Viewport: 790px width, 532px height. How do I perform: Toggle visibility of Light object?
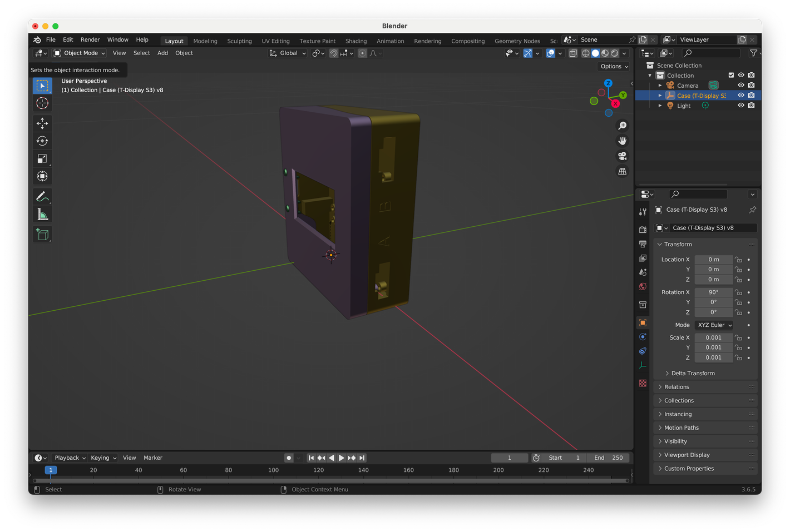point(740,106)
